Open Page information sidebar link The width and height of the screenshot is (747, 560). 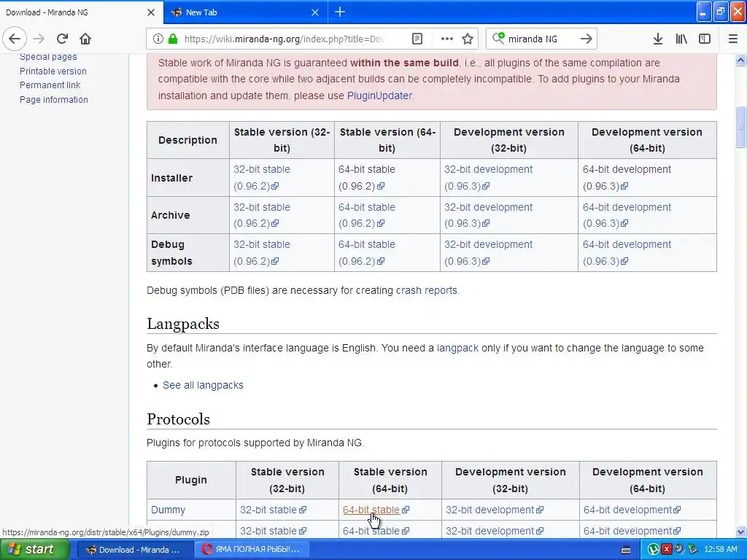point(54,99)
